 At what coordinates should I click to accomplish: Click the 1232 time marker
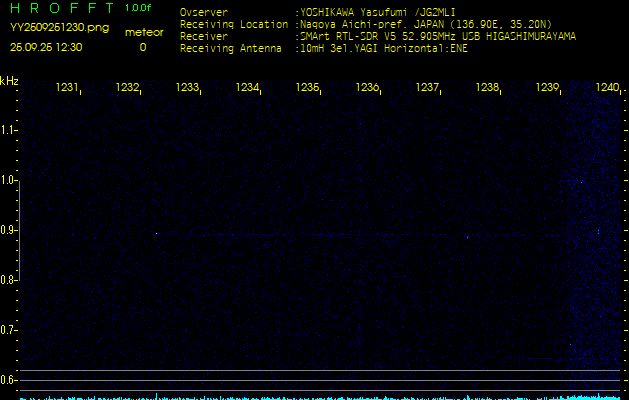pos(127,87)
